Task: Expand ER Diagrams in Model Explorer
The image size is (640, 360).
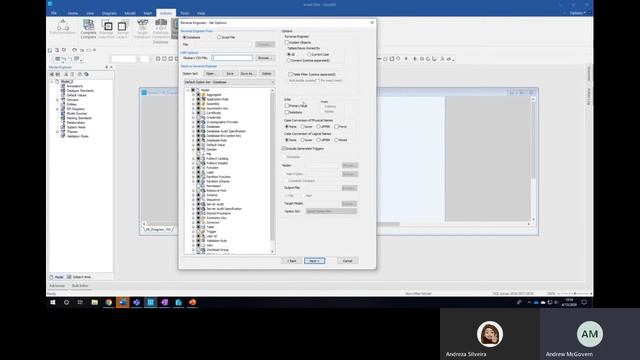Action: (58, 109)
